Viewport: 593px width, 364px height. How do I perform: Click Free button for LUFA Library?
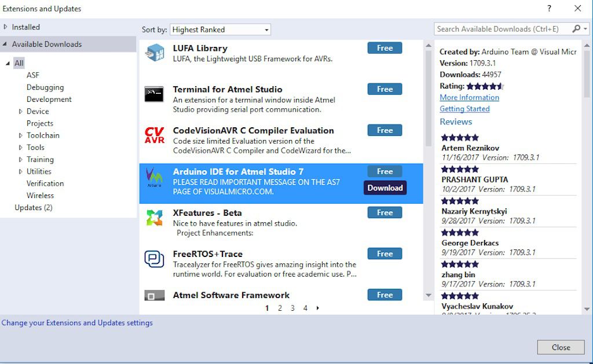pyautogui.click(x=385, y=48)
